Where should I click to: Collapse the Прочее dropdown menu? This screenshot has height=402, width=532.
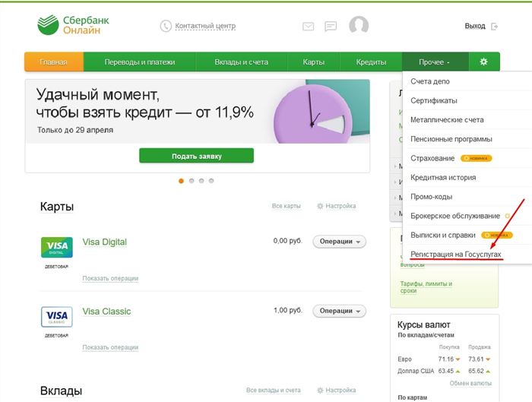[x=435, y=62]
